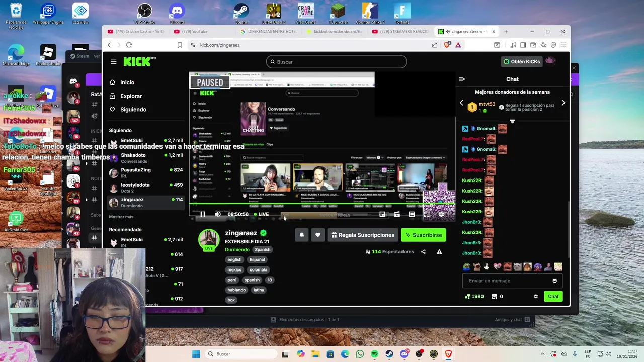Click the Obtén KICKs button
Viewport: 644px width, 362px height.
pos(522,62)
